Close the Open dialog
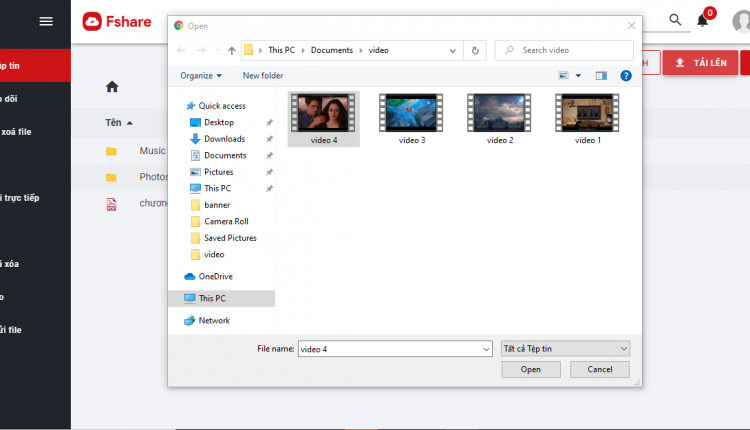750x430 pixels. (x=631, y=26)
